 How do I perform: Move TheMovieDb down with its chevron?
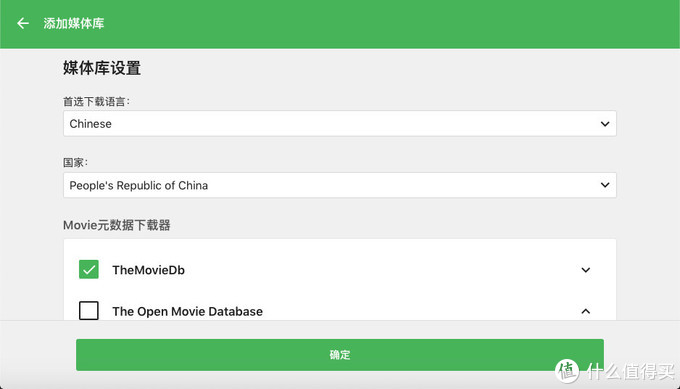[585, 270]
